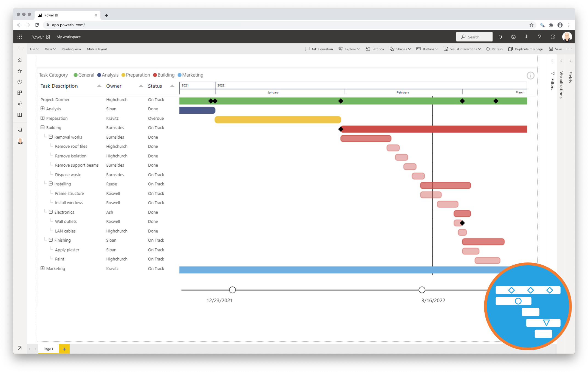This screenshot has width=588, height=372.
Task: Select the Shapes tool icon
Action: pos(392,48)
